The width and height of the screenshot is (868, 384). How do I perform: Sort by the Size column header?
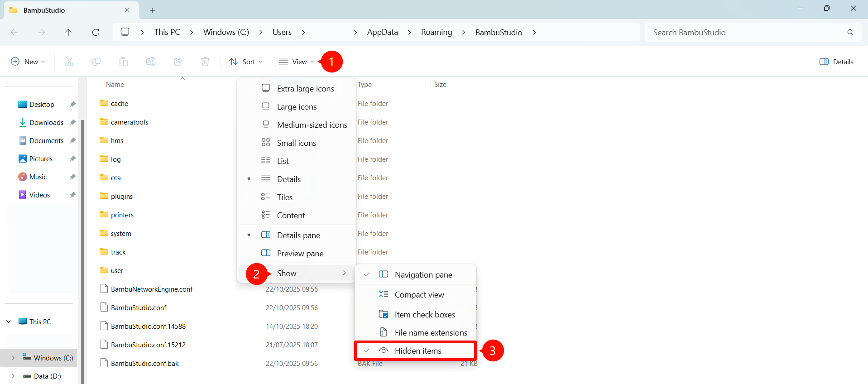coord(440,84)
